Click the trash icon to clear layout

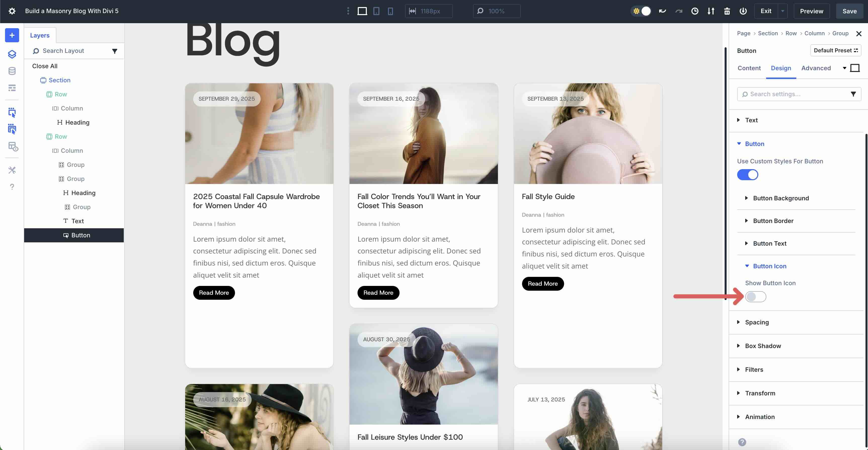727,11
